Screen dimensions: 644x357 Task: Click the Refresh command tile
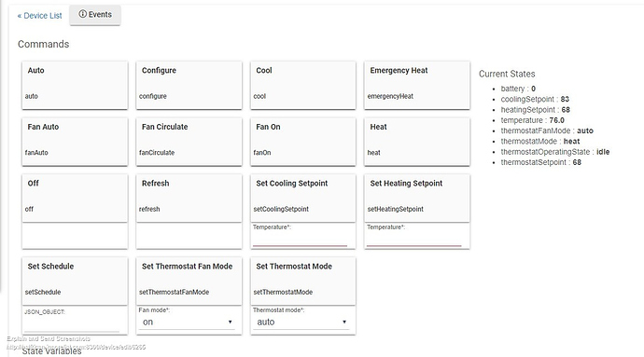(189, 199)
